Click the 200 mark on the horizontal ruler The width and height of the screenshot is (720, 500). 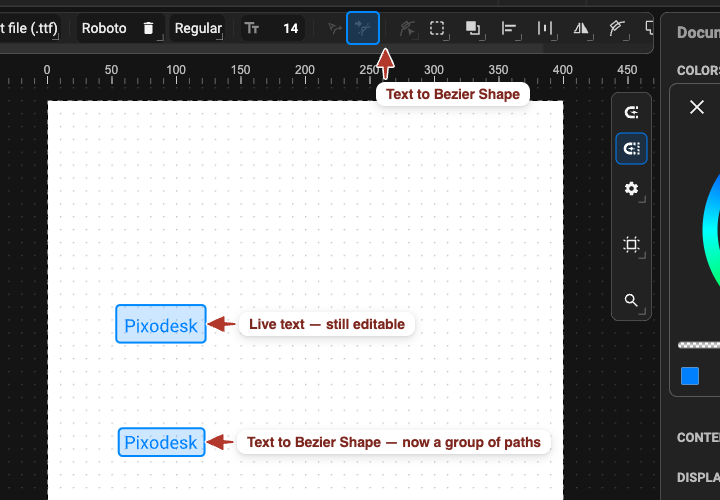305,70
